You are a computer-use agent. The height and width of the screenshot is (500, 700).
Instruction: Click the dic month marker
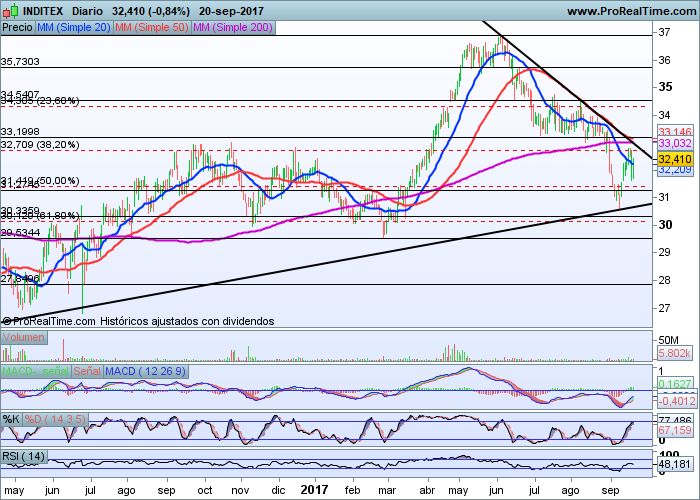tap(278, 490)
